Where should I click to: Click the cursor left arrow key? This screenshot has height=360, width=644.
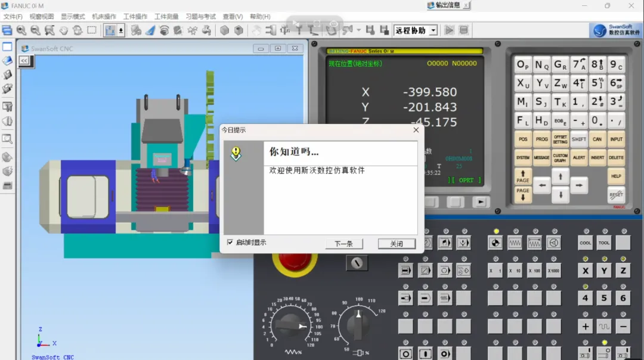542,185
